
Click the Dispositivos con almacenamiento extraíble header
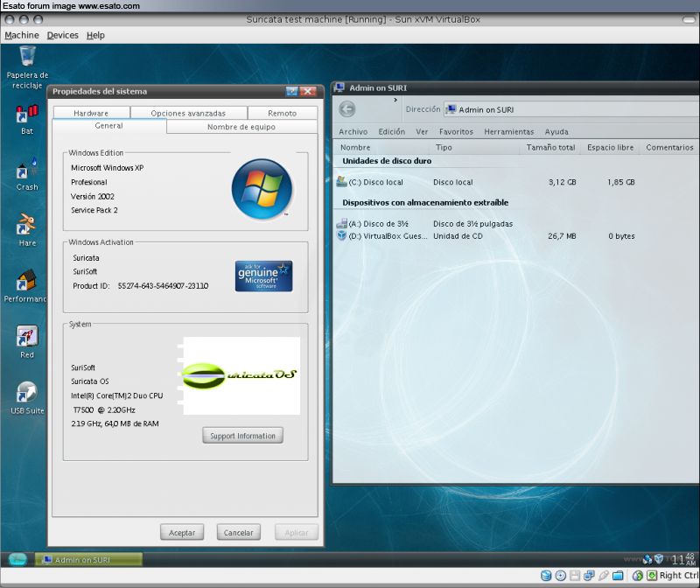click(x=425, y=203)
